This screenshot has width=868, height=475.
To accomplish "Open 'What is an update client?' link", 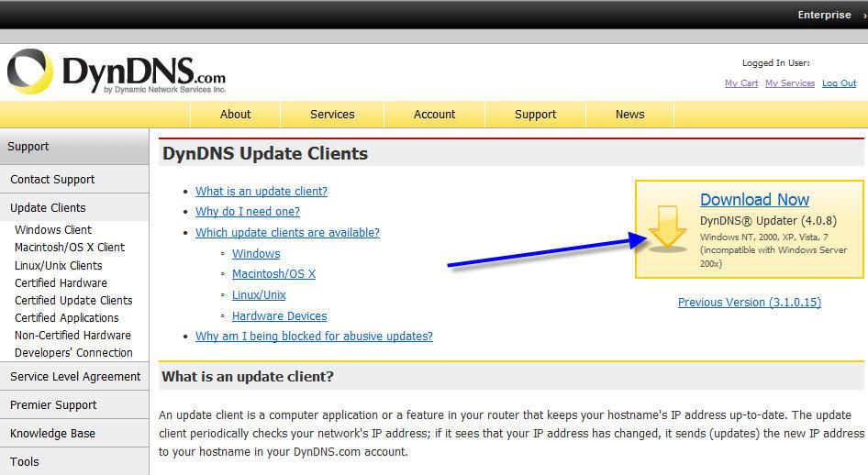I will [262, 192].
